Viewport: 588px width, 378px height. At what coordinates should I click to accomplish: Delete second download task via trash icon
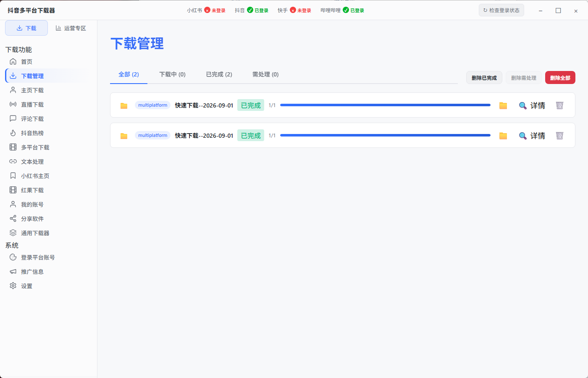[559, 136]
